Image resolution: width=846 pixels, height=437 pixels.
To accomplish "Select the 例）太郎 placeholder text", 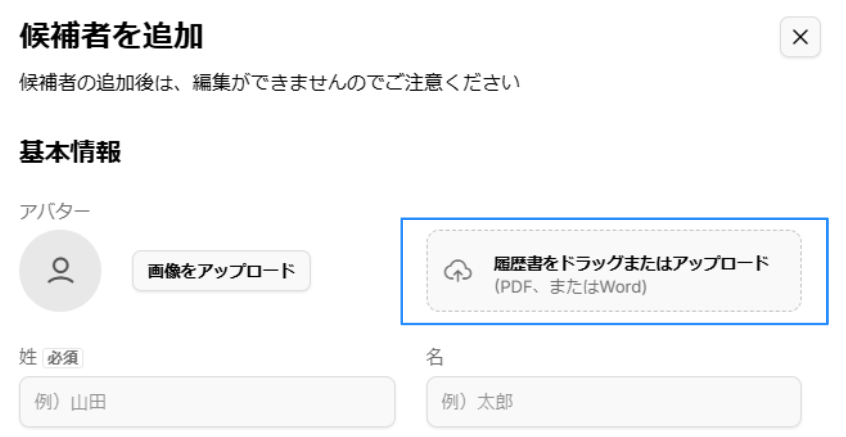I will click(x=477, y=403).
